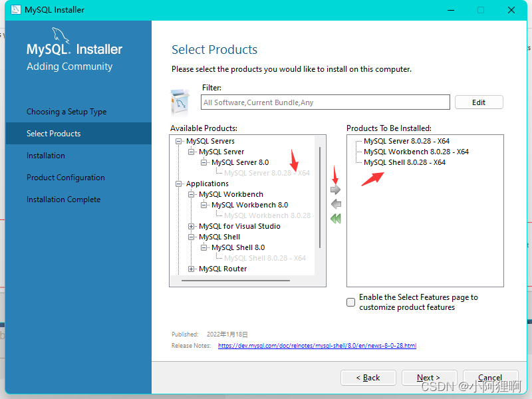Select MySQL Shell 8.0 label in tree
This screenshot has height=399, width=532.
pyautogui.click(x=238, y=247)
